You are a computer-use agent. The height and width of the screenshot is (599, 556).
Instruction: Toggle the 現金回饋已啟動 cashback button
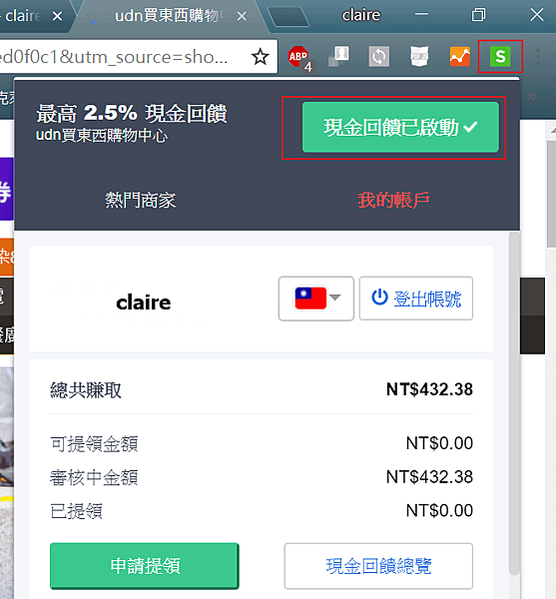[400, 127]
